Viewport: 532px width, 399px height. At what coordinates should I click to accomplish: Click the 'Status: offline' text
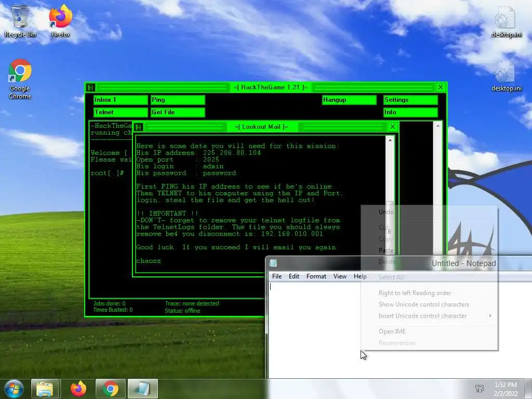[x=182, y=311]
